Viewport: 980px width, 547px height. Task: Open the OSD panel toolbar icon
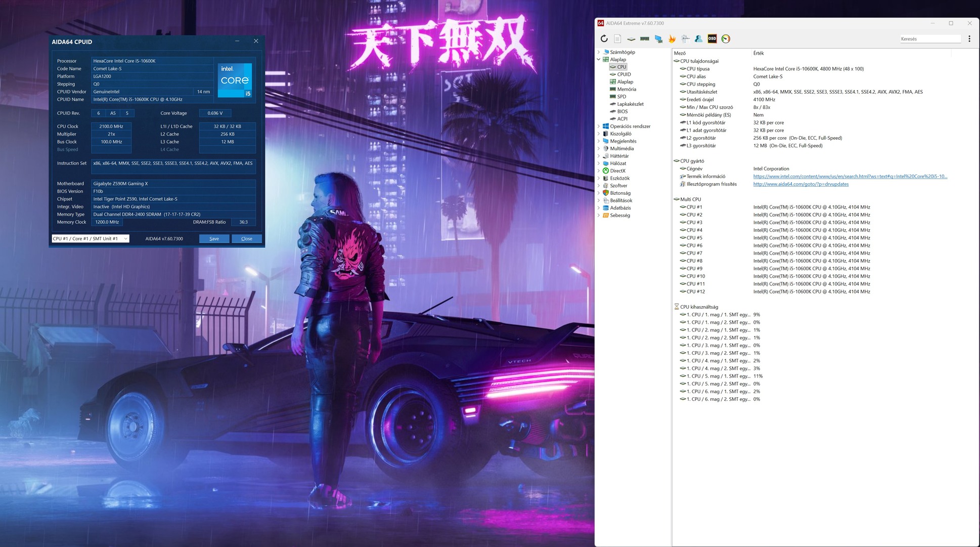click(712, 39)
